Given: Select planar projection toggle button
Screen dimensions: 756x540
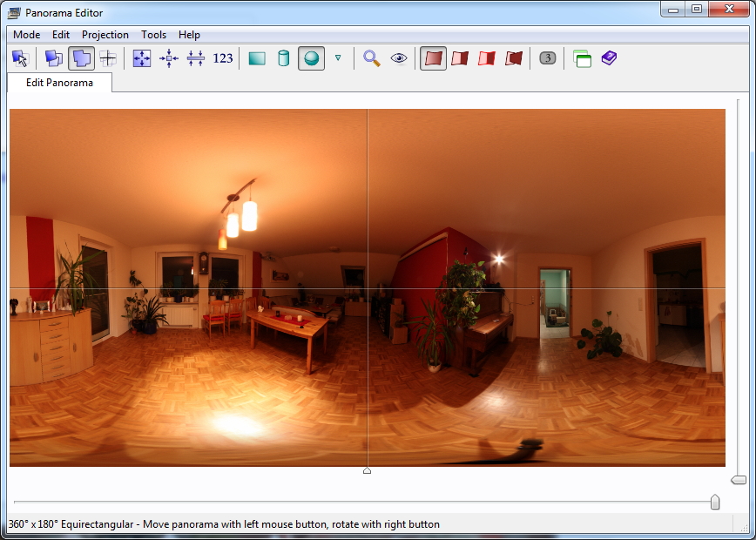Looking at the screenshot, I should (257, 58).
